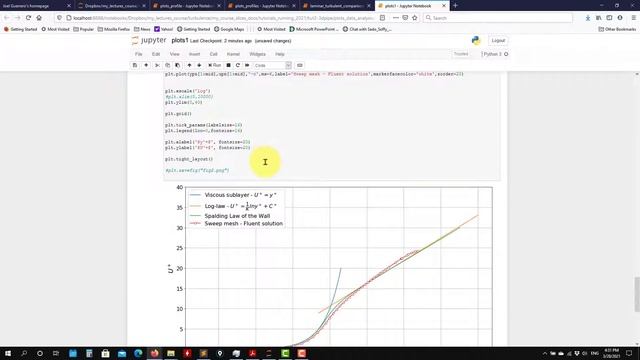Image resolution: width=640 pixels, height=360 pixels.
Task: Open the Cell menu in Jupyter
Action: (213, 54)
